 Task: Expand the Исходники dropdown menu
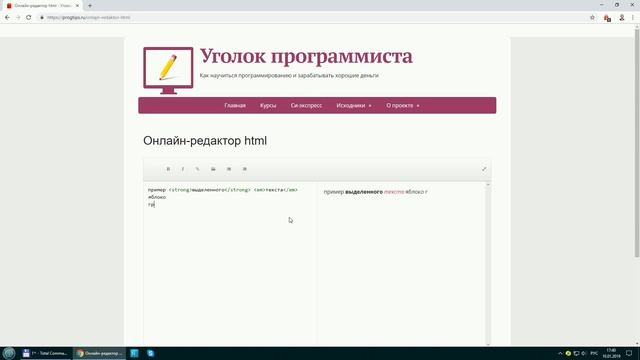click(354, 105)
